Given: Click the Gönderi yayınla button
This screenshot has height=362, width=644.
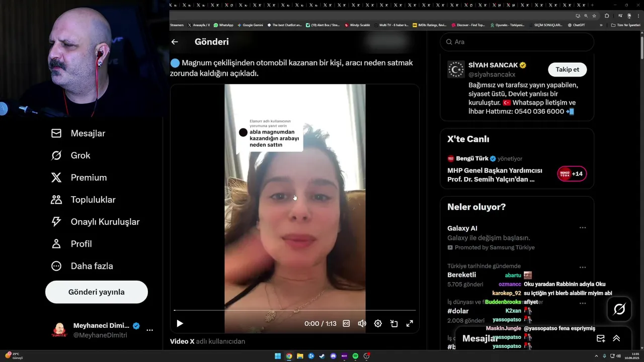Looking at the screenshot, I should point(97,292).
